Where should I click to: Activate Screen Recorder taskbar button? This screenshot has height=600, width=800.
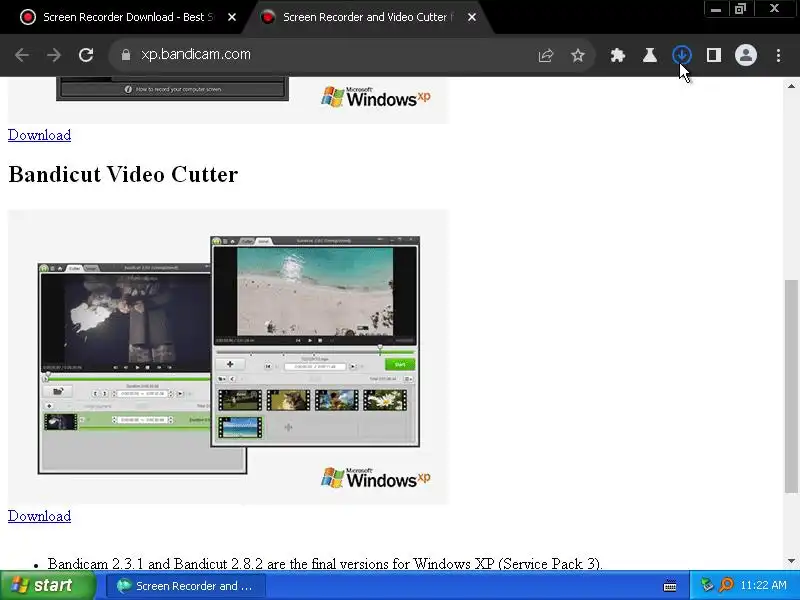pyautogui.click(x=186, y=586)
